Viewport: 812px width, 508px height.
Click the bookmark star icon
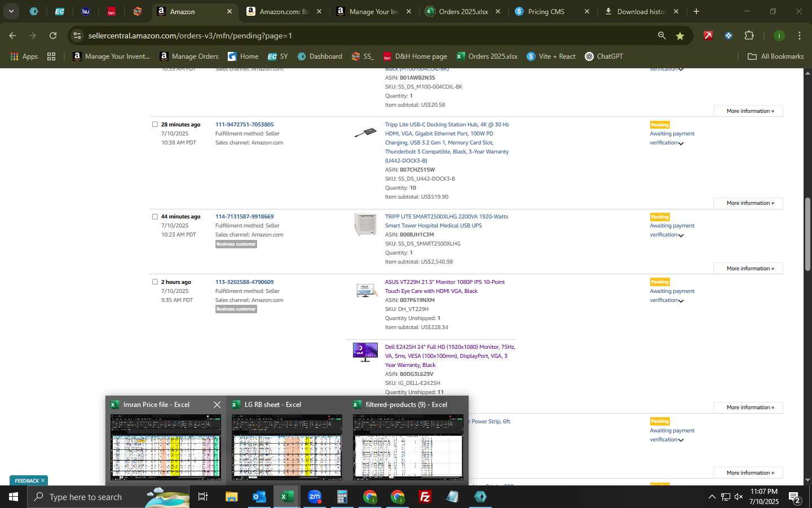pos(680,36)
